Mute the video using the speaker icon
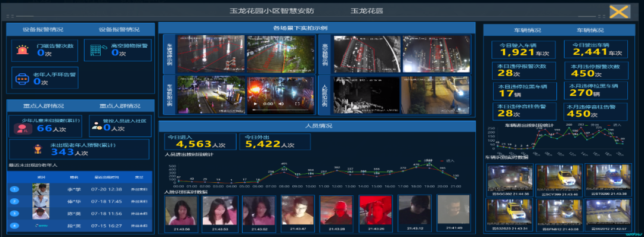Image resolution: width=644 pixels, height=237 pixels. [281, 104]
